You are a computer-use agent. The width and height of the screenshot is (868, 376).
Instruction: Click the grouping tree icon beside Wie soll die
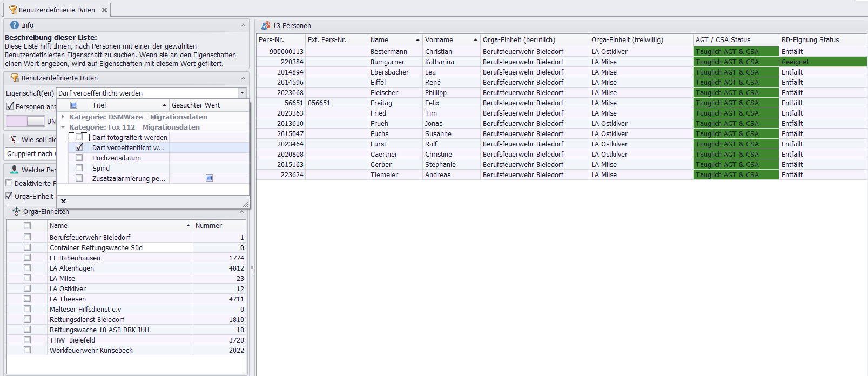click(15, 139)
